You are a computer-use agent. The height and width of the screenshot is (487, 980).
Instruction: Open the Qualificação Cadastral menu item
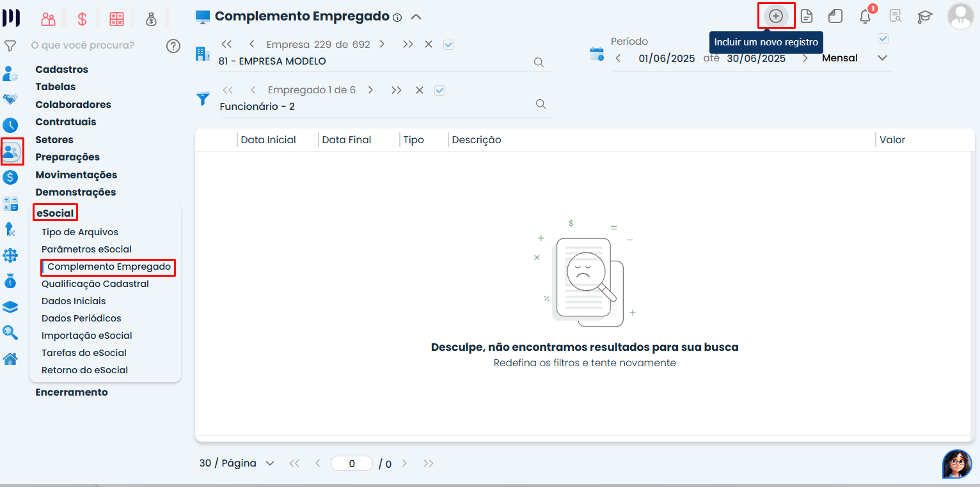pos(95,284)
